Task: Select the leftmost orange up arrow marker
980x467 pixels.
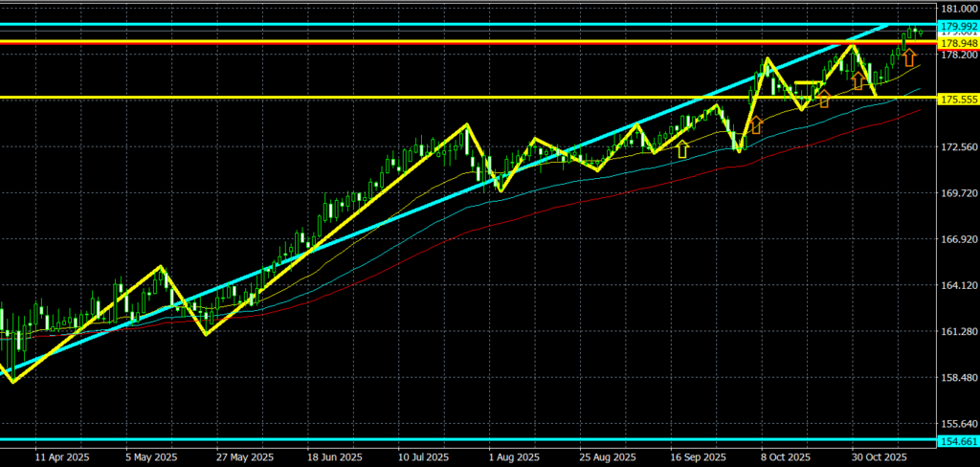Action: (x=755, y=123)
